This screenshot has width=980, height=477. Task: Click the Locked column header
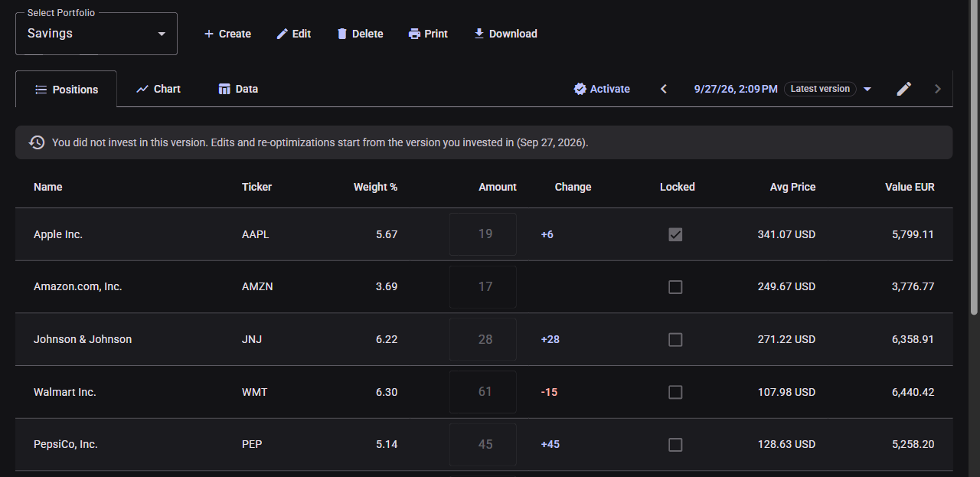pyautogui.click(x=678, y=187)
